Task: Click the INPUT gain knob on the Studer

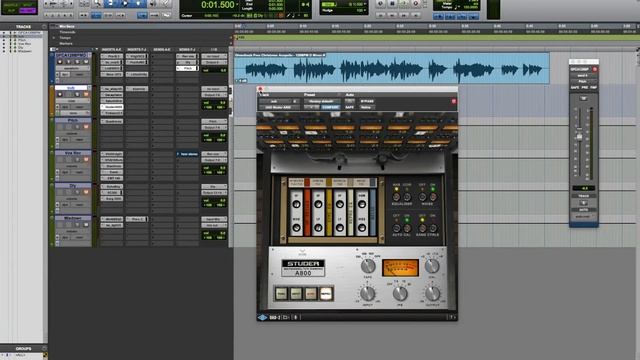Action: click(367, 293)
